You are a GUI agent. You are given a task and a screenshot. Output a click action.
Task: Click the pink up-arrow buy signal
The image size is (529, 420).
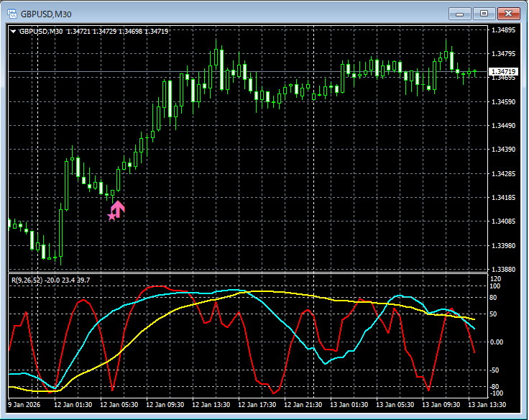[x=119, y=209]
